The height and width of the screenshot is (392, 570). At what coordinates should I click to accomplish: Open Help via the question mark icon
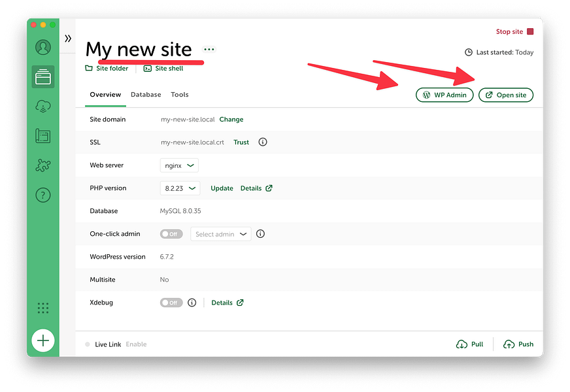(42, 195)
